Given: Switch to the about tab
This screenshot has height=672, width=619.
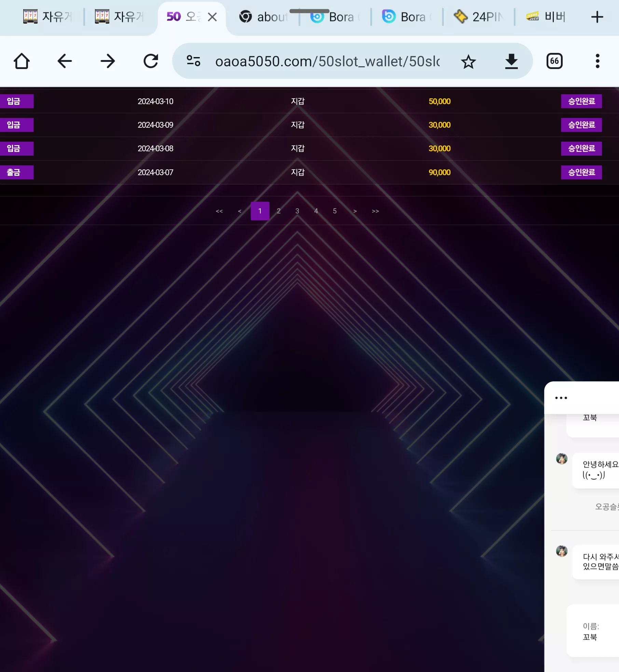Looking at the screenshot, I should coord(264,17).
